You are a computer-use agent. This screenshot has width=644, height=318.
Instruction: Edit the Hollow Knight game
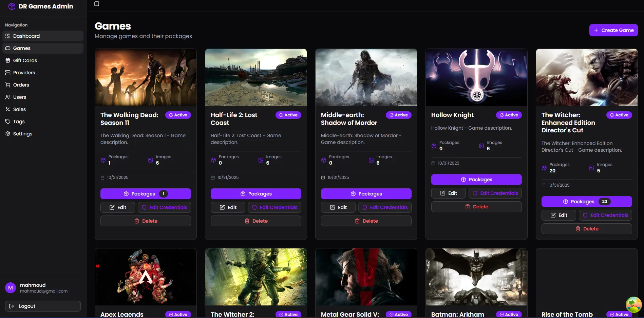click(449, 193)
